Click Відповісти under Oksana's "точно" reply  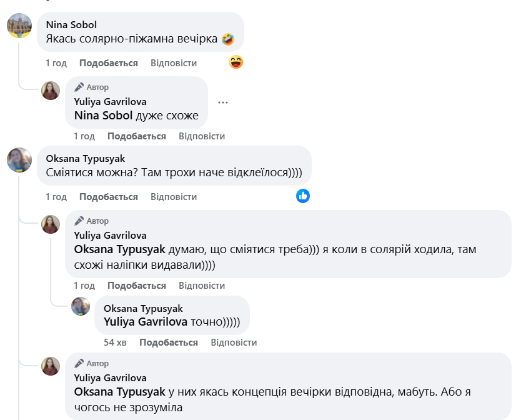[x=234, y=342]
